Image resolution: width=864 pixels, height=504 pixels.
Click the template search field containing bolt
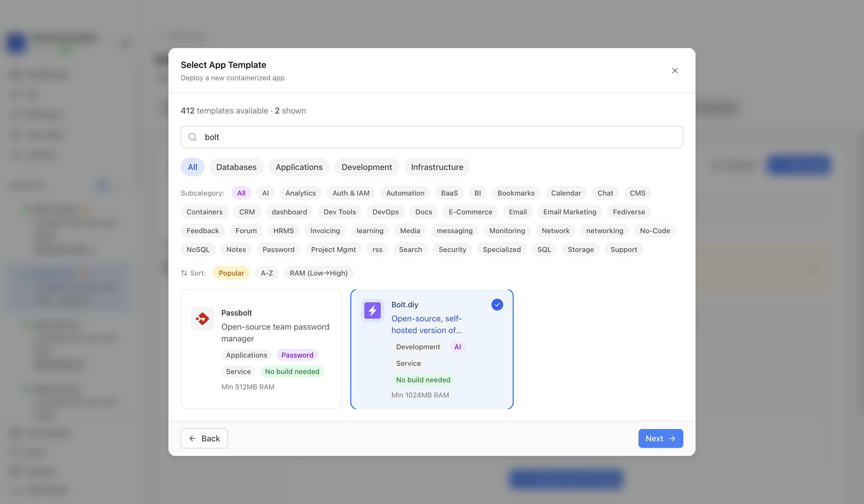click(x=432, y=137)
